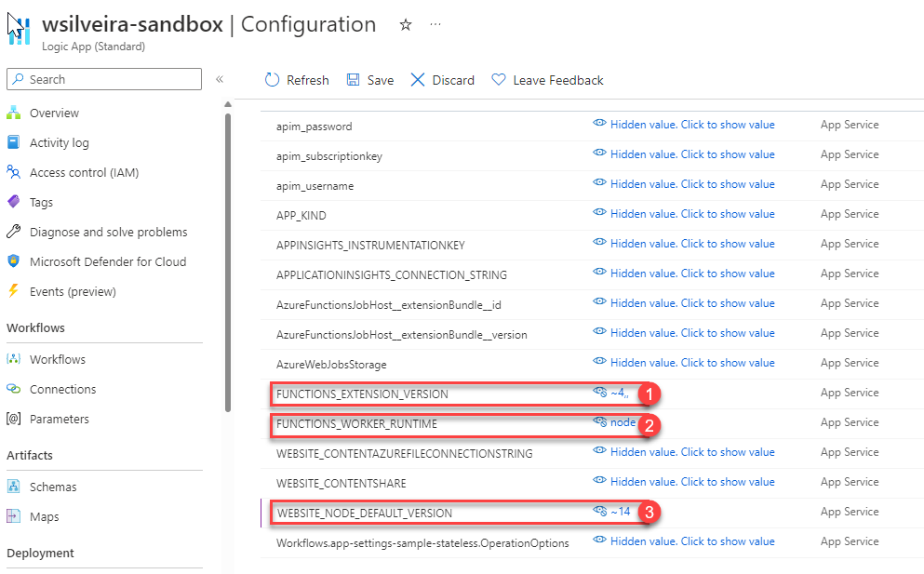
Task: Click the Discard X icon
Action: pyautogui.click(x=418, y=80)
